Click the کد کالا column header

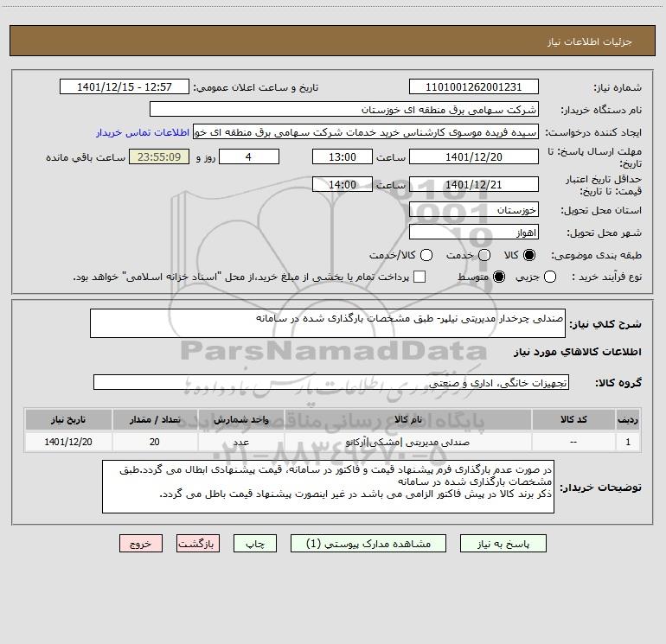[x=573, y=420]
